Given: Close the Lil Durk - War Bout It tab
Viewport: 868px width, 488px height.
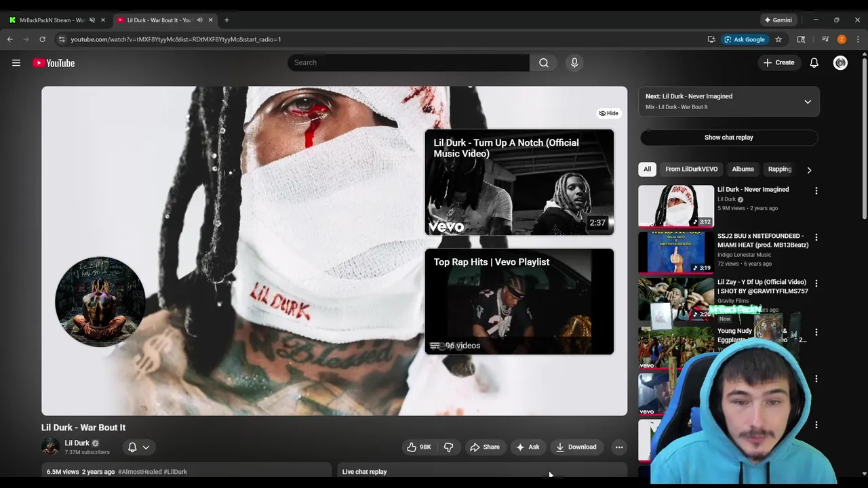Looking at the screenshot, I should click(x=210, y=20).
